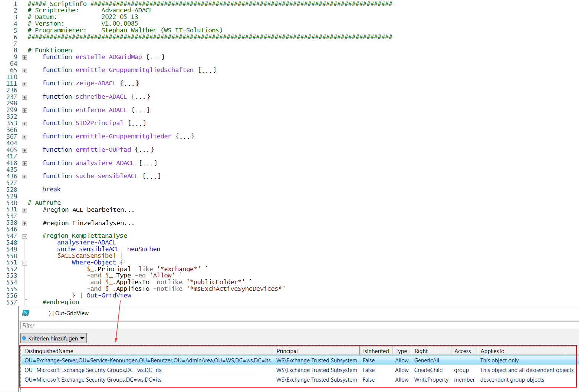This screenshot has width=579, height=392.
Task: Click version 'V1.00.0085' in header comment
Action: [119, 23]
